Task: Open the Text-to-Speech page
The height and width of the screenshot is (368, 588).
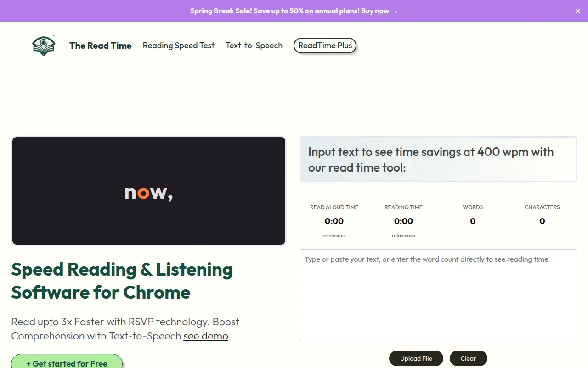Action: pos(254,46)
